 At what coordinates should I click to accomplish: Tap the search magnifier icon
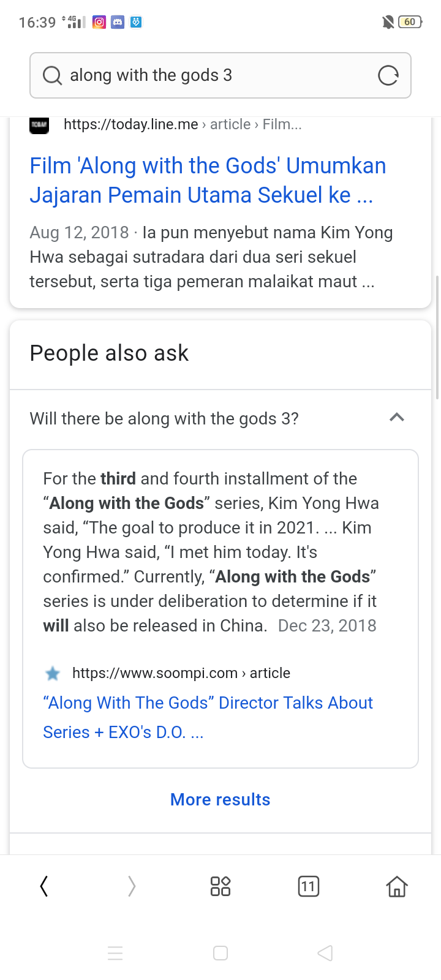pos(53,75)
